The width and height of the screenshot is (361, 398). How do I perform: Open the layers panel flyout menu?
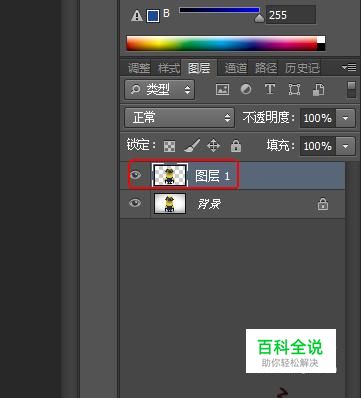coord(349,68)
